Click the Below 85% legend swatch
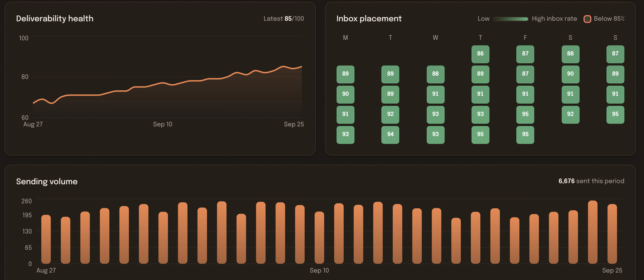Viewport: 644px width, 280px height. [587, 19]
